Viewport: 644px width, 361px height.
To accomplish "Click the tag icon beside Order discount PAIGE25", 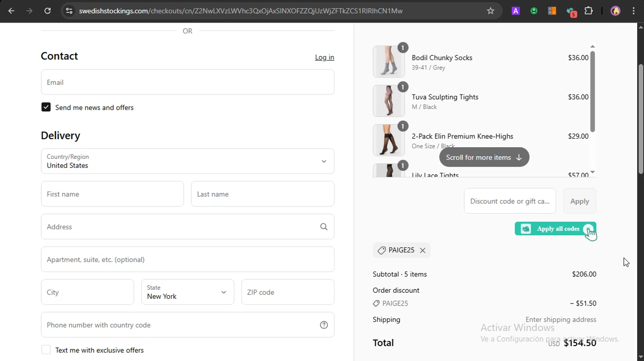I will tap(376, 303).
